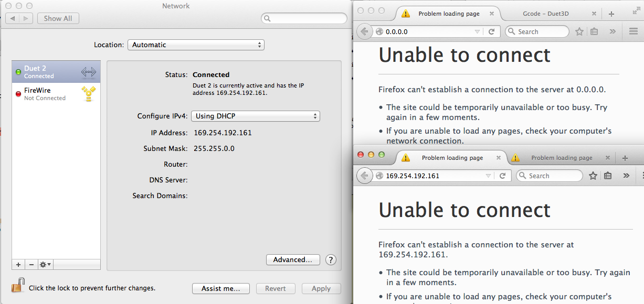The width and height of the screenshot is (644, 304).
Task: Go back in the 169.254.192.161 window
Action: tap(364, 176)
